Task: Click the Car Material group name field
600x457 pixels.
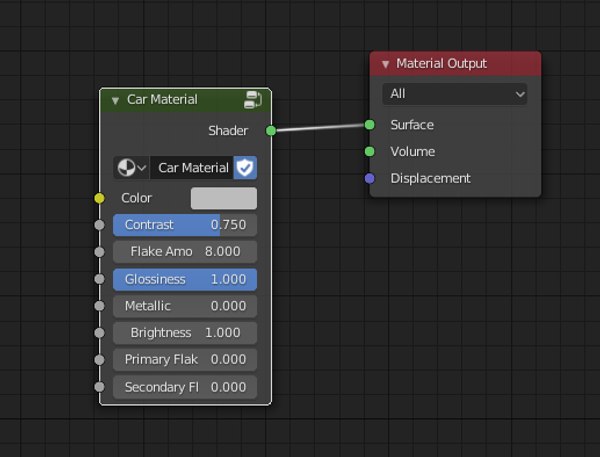Action: point(192,168)
